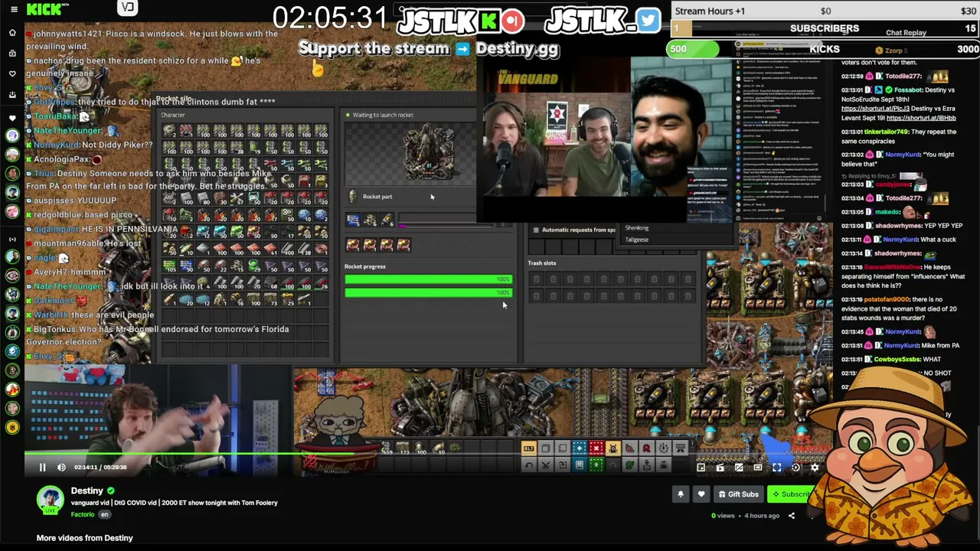
Task: Click the playback time '02:14:11 / 05:29:36'
Action: pyautogui.click(x=100, y=468)
